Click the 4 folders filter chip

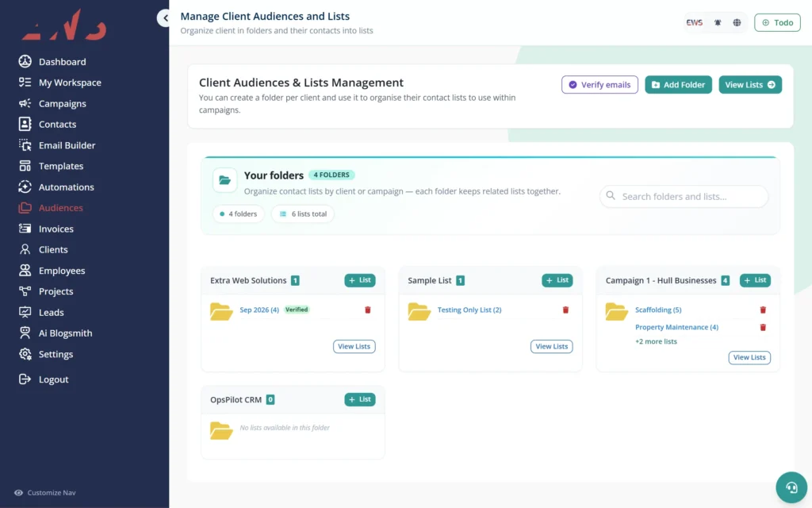tap(238, 214)
